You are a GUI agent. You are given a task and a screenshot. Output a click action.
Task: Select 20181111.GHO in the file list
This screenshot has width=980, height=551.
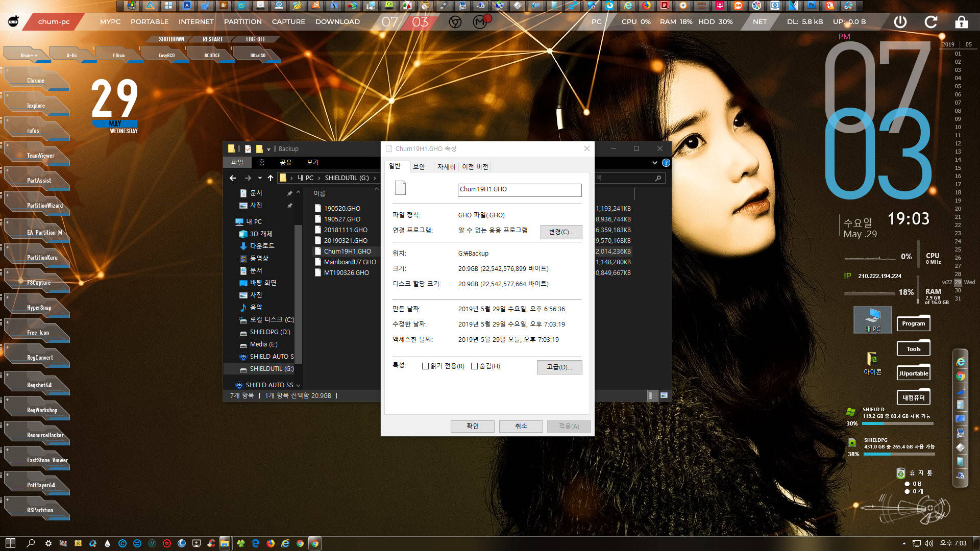pyautogui.click(x=346, y=230)
